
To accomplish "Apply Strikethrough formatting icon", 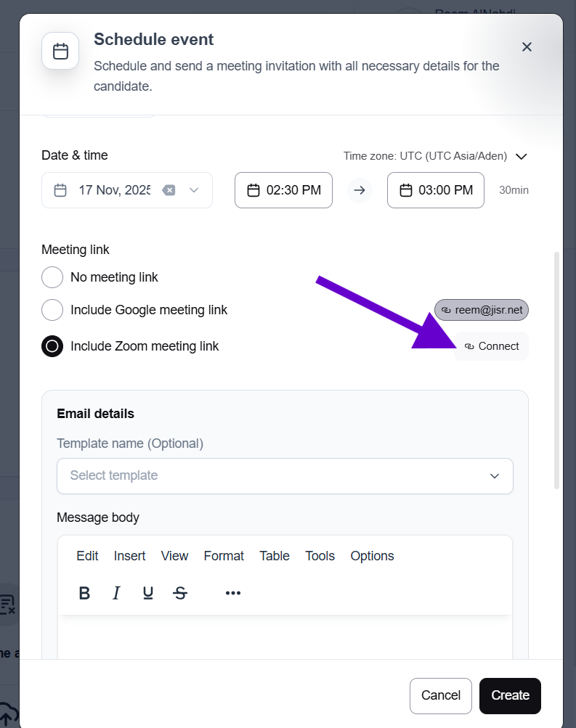I will tap(180, 593).
